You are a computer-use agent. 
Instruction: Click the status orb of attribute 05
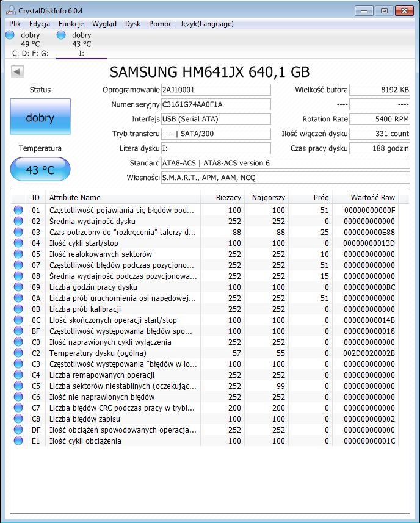[x=18, y=254]
